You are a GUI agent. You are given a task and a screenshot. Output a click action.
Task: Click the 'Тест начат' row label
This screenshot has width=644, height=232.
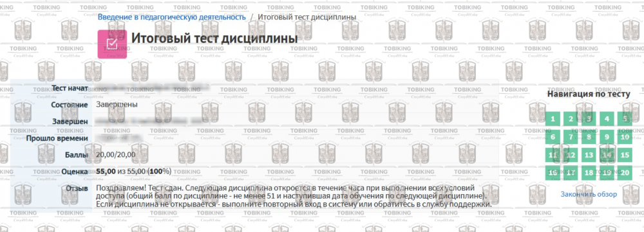tap(70, 88)
